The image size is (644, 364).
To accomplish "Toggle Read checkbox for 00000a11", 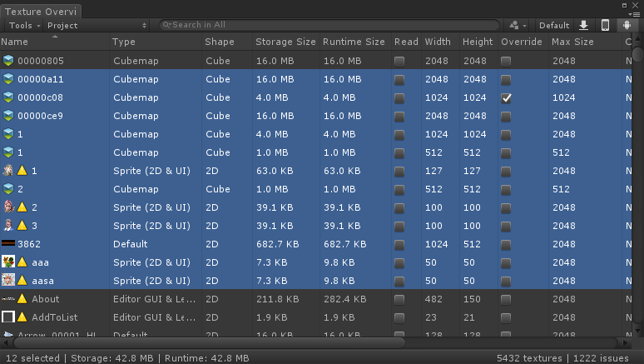I will click(x=399, y=80).
